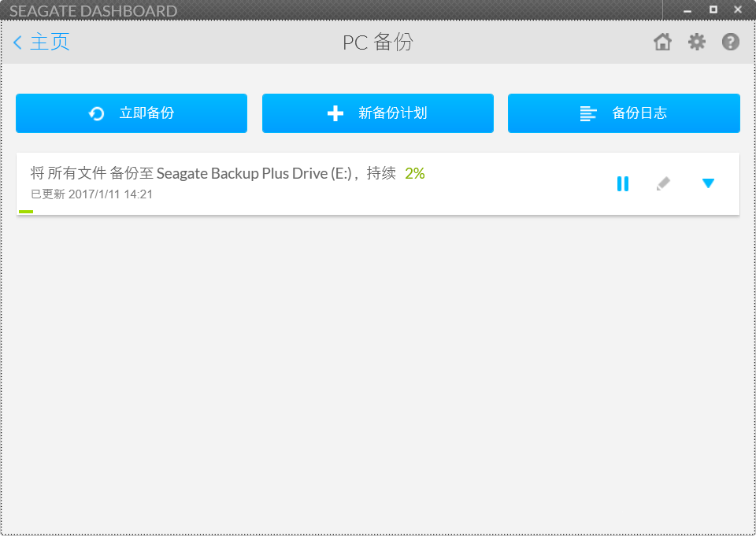The width and height of the screenshot is (756, 536).
Task: Pause the running backup to Seagate drive
Action: 622,183
